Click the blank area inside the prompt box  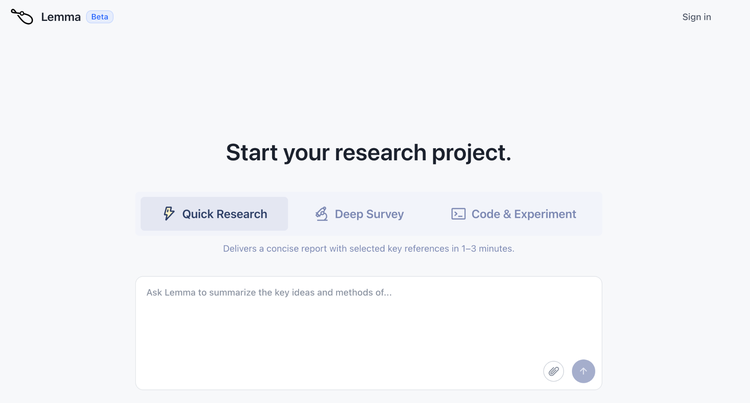(x=340, y=340)
